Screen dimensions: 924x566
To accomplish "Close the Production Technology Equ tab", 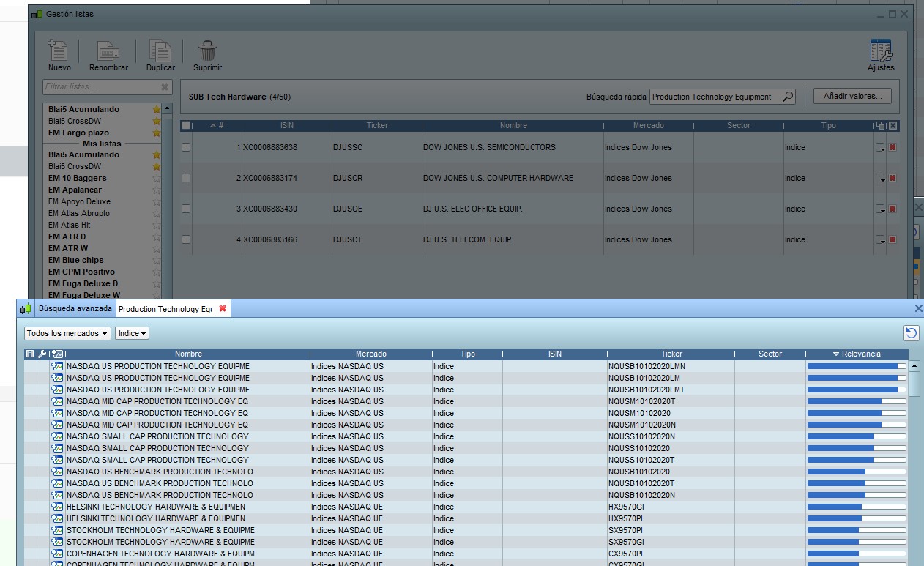I will coord(223,309).
